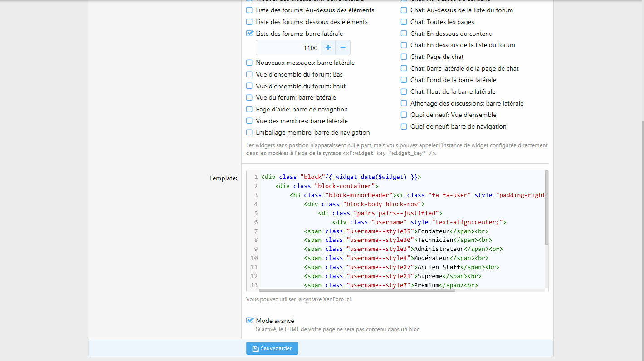This screenshot has width=644, height=361.
Task: Uncheck 'Liste des forums: barre latérale'
Action: 249,34
